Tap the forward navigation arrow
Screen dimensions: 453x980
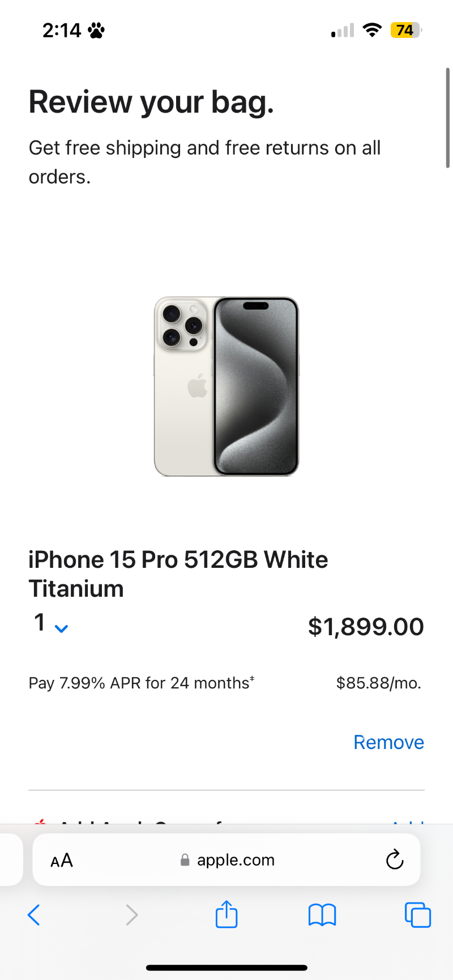(x=131, y=915)
